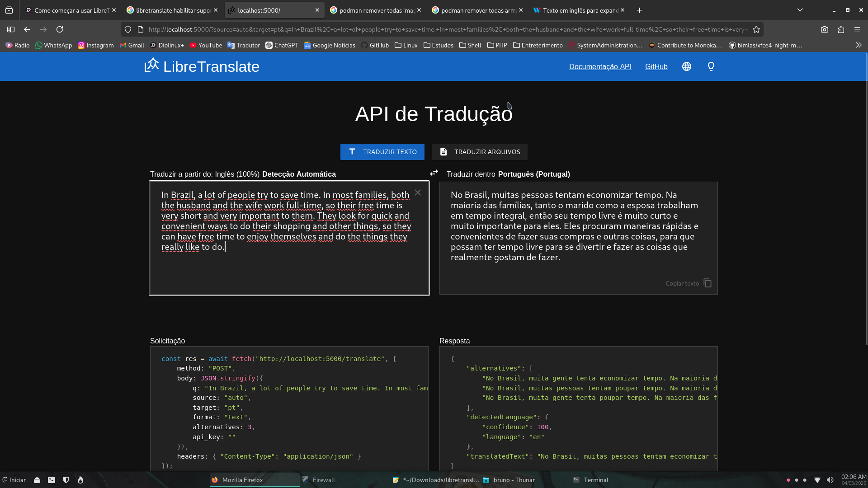Reload the current page
This screenshot has height=488, width=868.
pyautogui.click(x=60, y=30)
